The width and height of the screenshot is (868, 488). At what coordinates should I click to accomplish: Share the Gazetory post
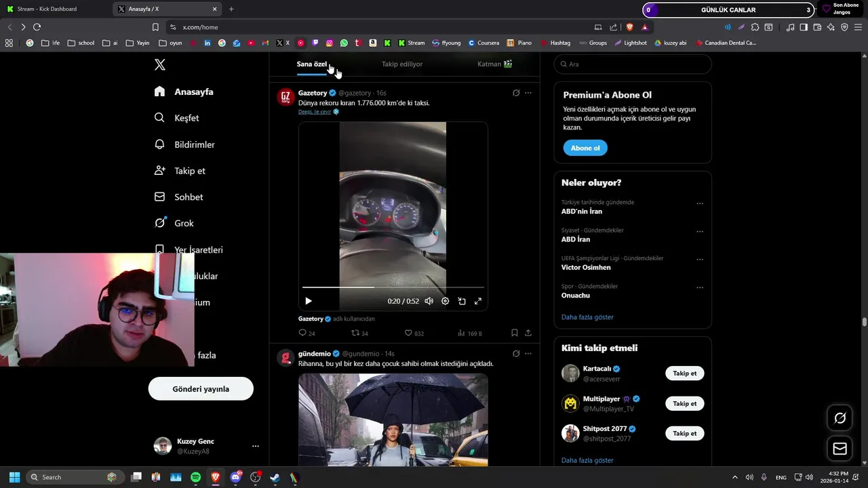click(x=528, y=333)
